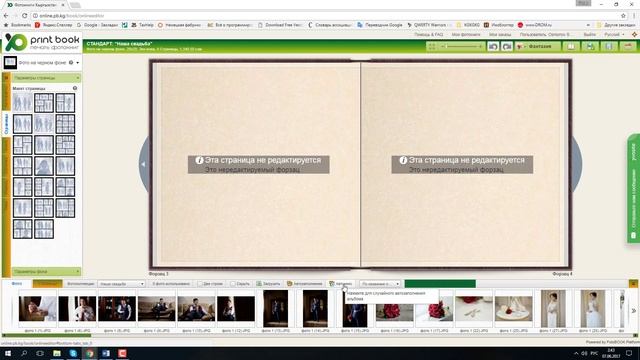Screen dimensions: 640x360
Task: Open Skype from the taskbar
Action: pyautogui.click(x=73, y=353)
